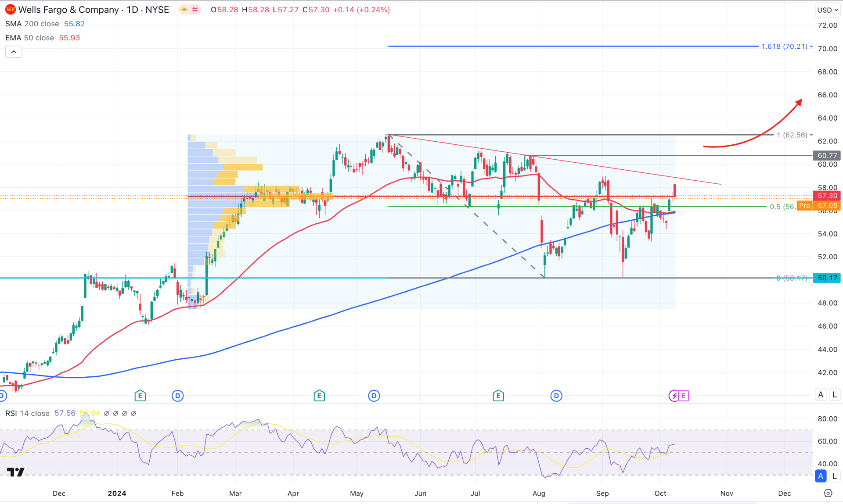Click the Wells Fargo WF logo icon
Image resolution: width=843 pixels, height=504 pixels.
click(x=10, y=10)
